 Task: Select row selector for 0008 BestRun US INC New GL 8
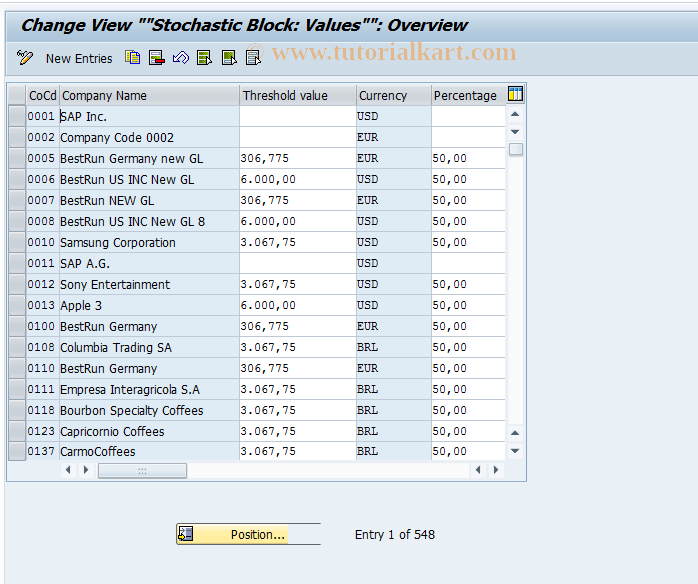pos(17,222)
